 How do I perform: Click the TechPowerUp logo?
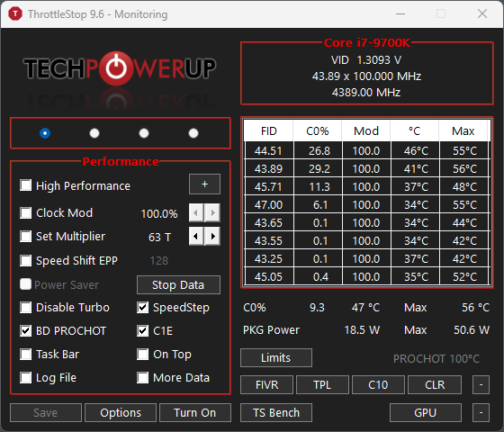(x=120, y=68)
